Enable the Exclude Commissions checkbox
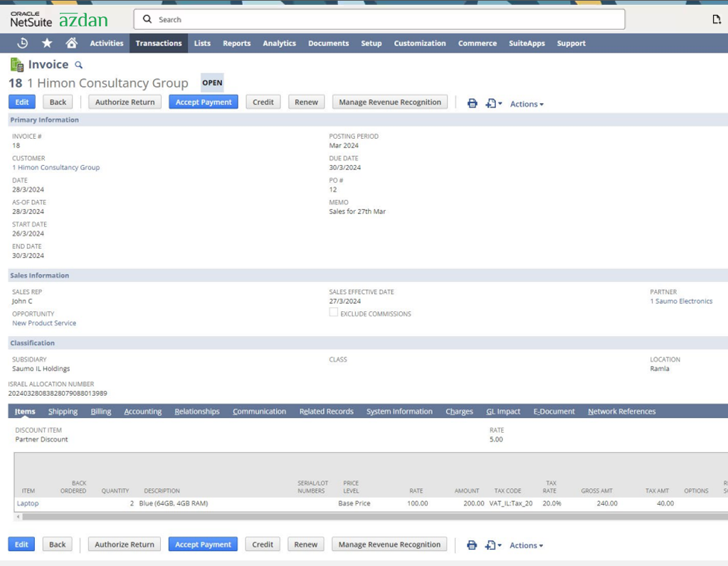 (x=333, y=312)
